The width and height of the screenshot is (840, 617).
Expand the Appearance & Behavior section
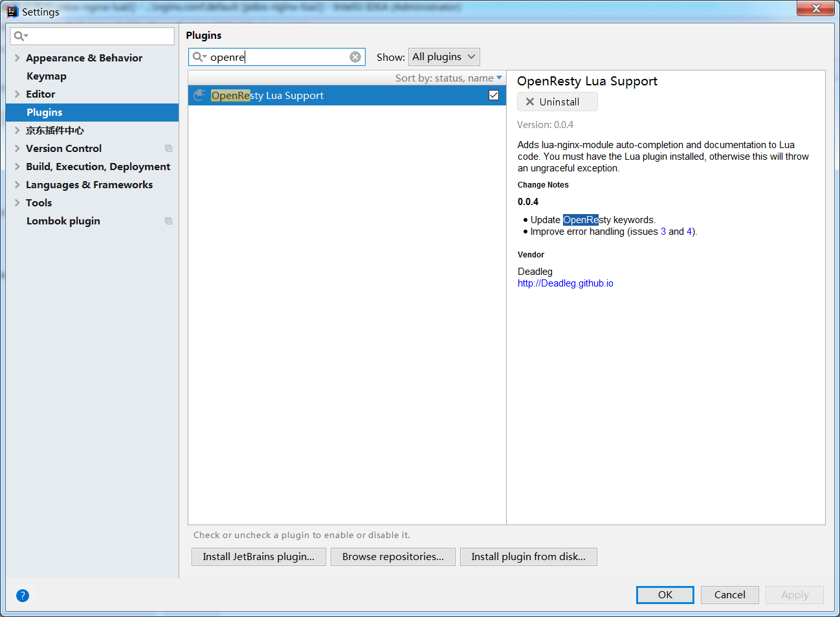[x=17, y=58]
